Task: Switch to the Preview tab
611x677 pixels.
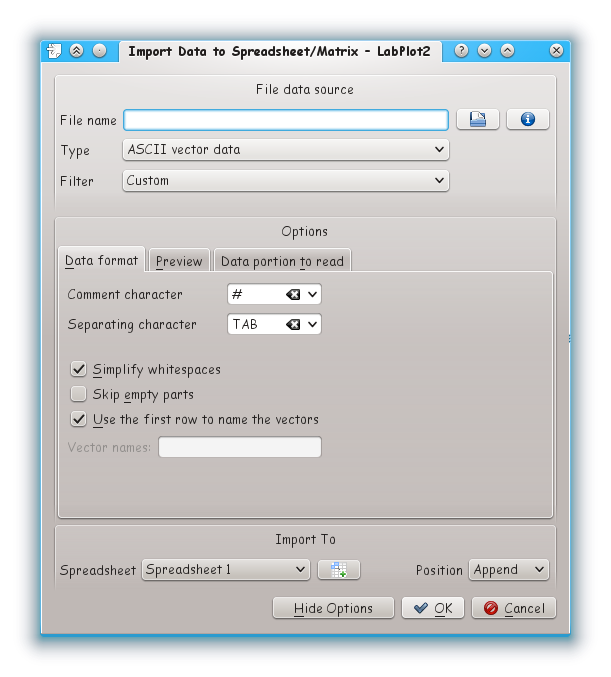Action: pos(179,261)
